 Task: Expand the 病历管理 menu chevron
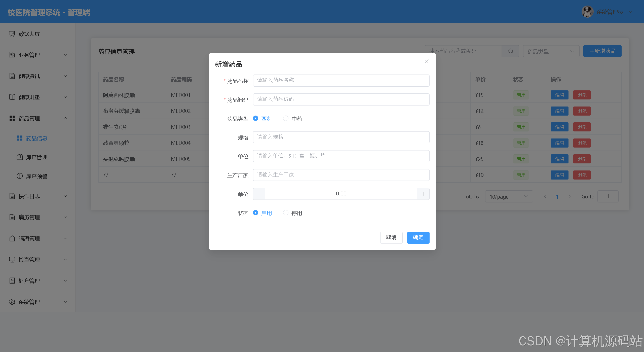65,217
